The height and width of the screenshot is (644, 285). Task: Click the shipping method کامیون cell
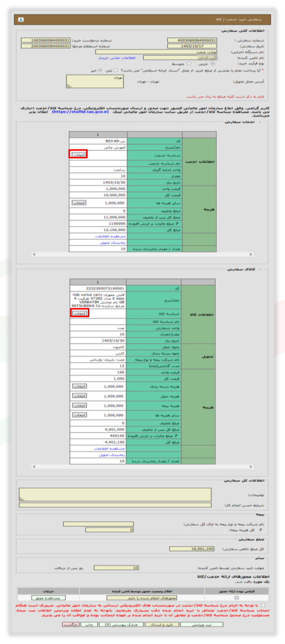pyautogui.click(x=98, y=347)
